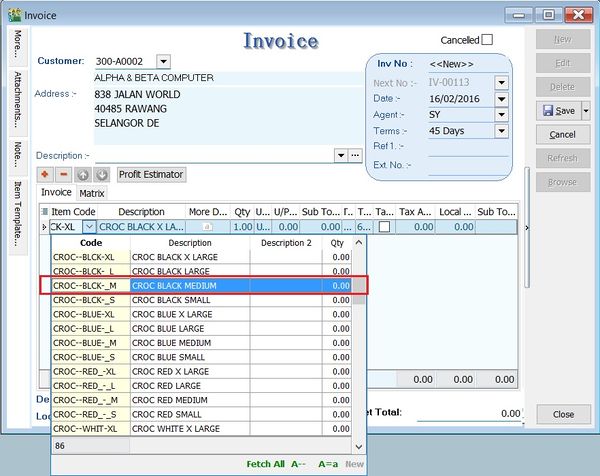Click the red plus add-row icon
This screenshot has height=476, width=600.
(46, 175)
